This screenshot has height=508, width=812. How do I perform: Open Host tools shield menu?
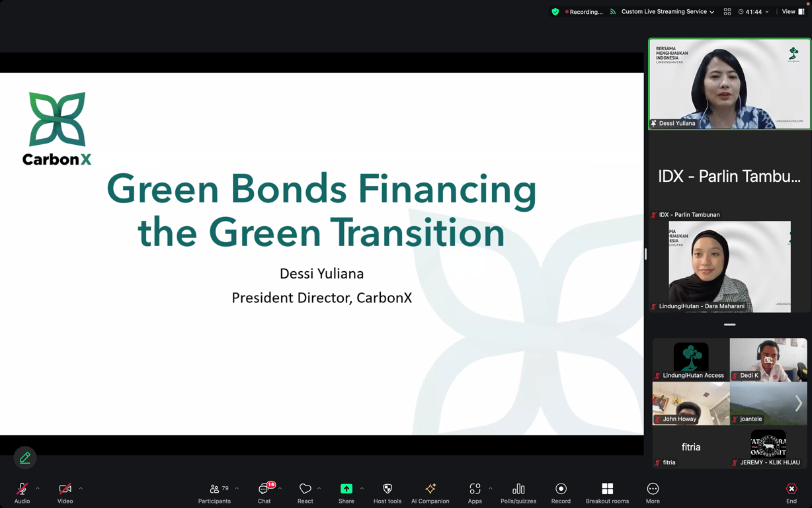point(387,493)
